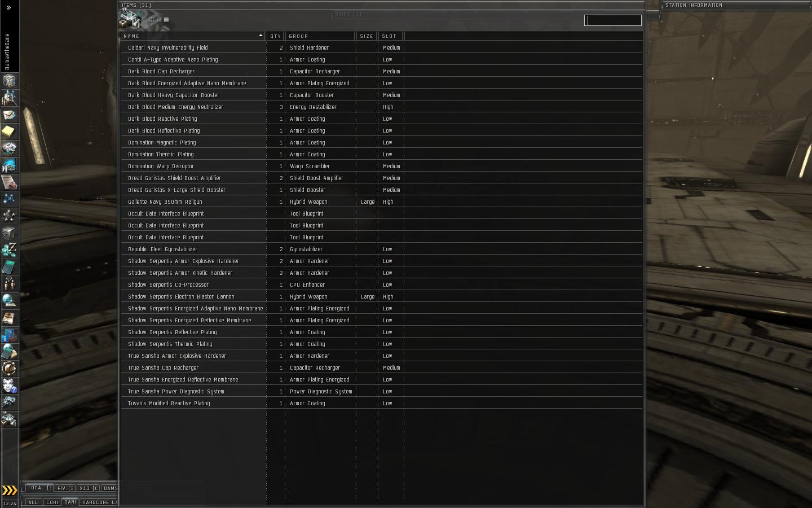The image size is (812, 508).
Task: Open the journal book icon
Action: pyautogui.click(x=10, y=318)
